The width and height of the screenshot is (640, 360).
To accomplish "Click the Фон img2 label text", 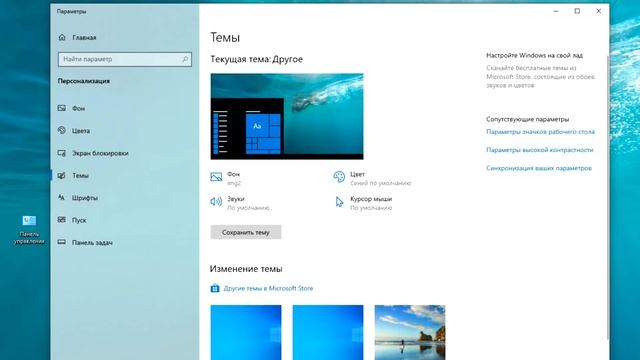I will [x=234, y=179].
